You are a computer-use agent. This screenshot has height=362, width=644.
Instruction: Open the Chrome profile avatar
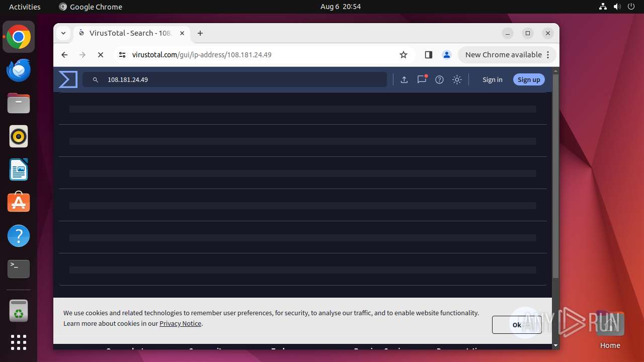point(446,55)
